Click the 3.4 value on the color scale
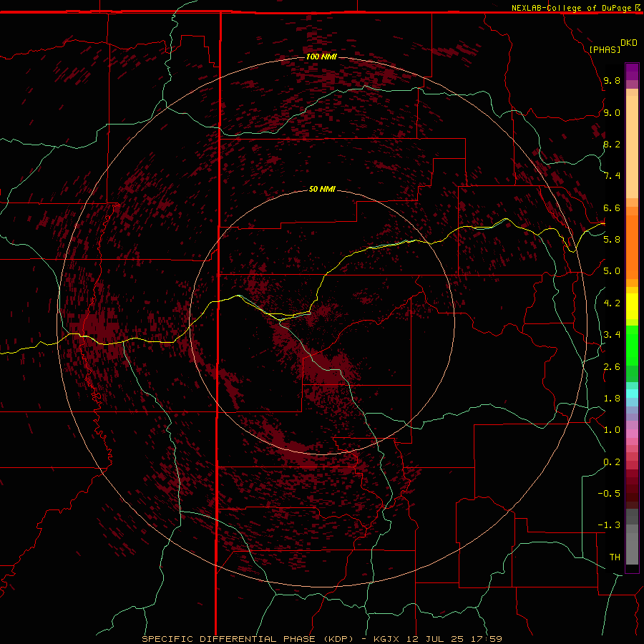The height and width of the screenshot is (644, 644). (x=612, y=334)
